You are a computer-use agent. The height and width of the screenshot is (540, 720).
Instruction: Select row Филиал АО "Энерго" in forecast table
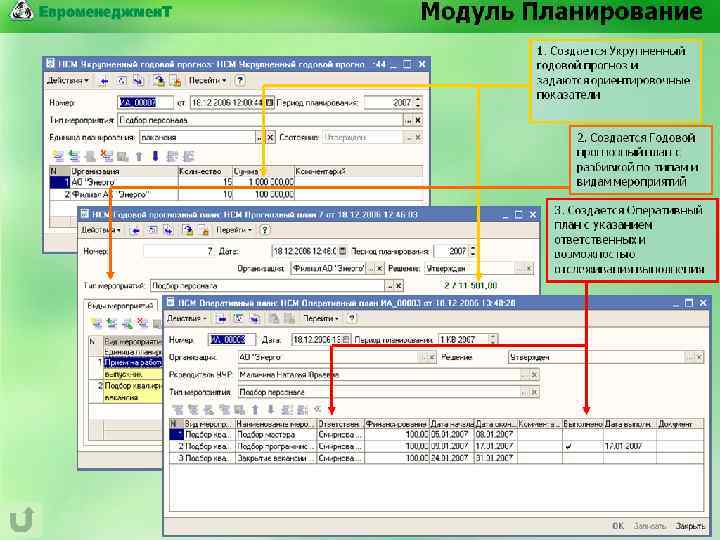[x=236, y=194]
